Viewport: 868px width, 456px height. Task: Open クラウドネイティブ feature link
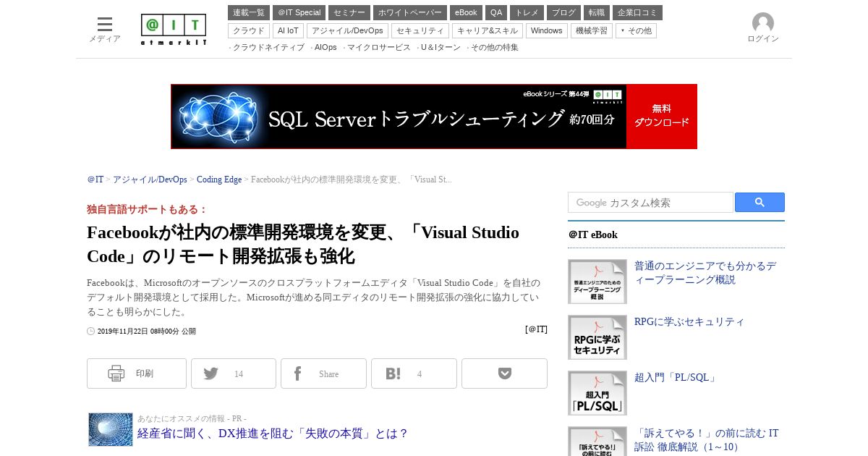(268, 48)
